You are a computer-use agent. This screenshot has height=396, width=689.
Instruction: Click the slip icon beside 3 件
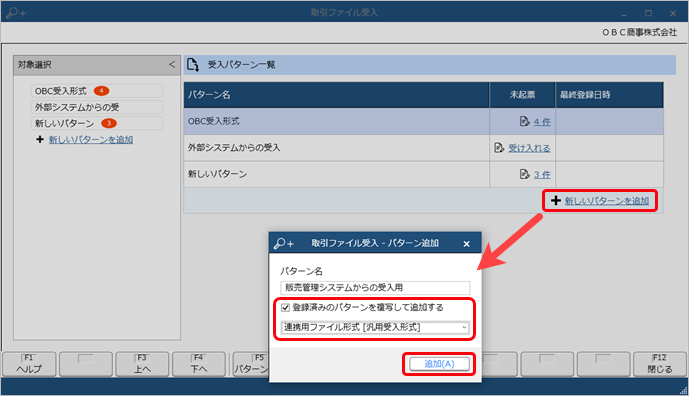[525, 174]
